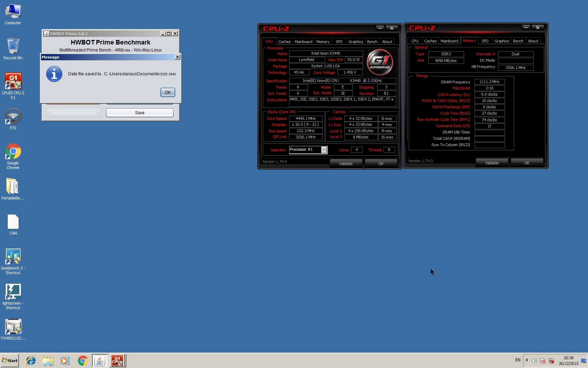The image size is (588, 368).
Task: Switch to CPU tab in right CPU-Z window
Action: 415,41
